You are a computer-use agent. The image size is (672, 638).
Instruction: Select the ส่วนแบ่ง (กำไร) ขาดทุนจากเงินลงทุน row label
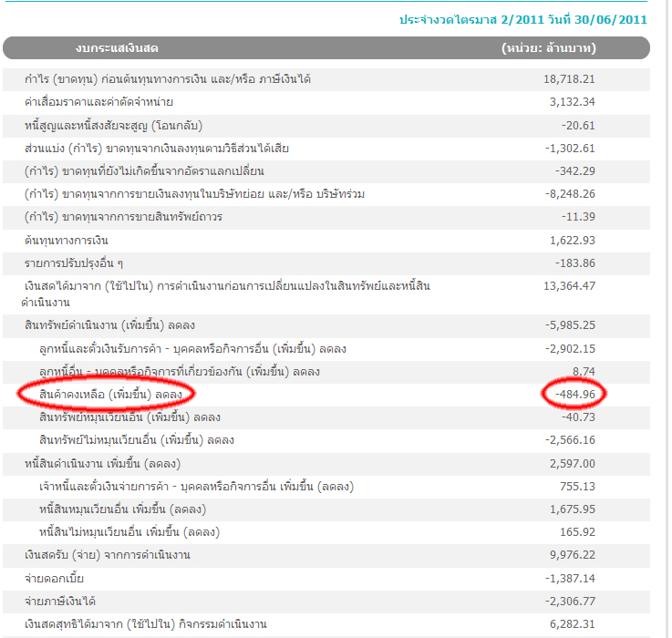(157, 149)
